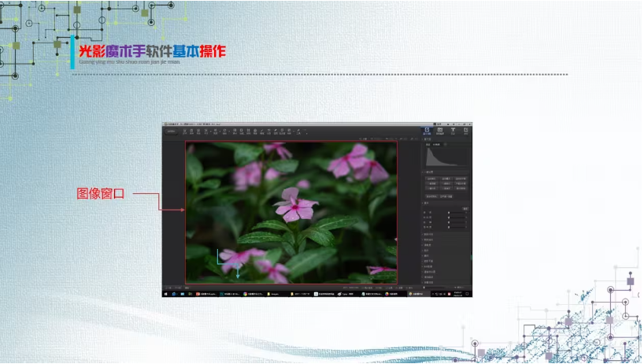Open the Collage (拼图) toolbar icon
644x364 pixels.
pos(248,132)
